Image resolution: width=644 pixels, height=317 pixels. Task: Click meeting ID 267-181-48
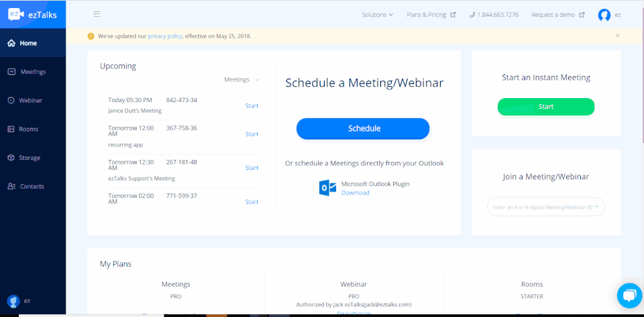182,162
